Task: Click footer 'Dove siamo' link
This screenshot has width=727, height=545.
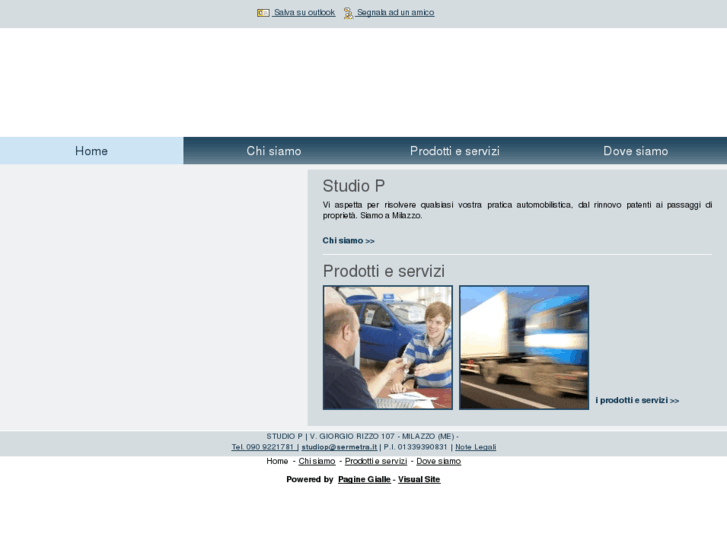Action: [438, 461]
